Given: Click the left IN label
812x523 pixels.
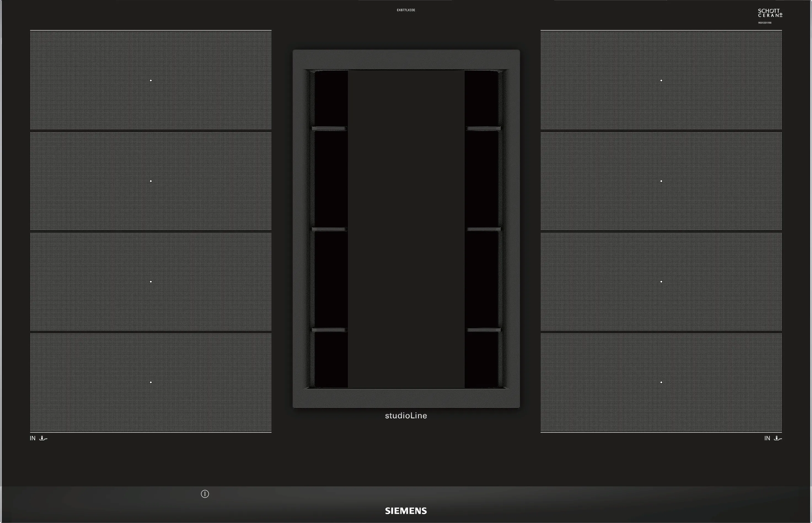Looking at the screenshot, I should pyautogui.click(x=33, y=438).
